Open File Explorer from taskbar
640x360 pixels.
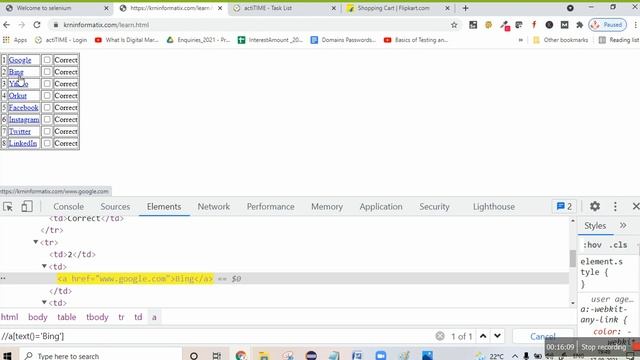[264, 356]
